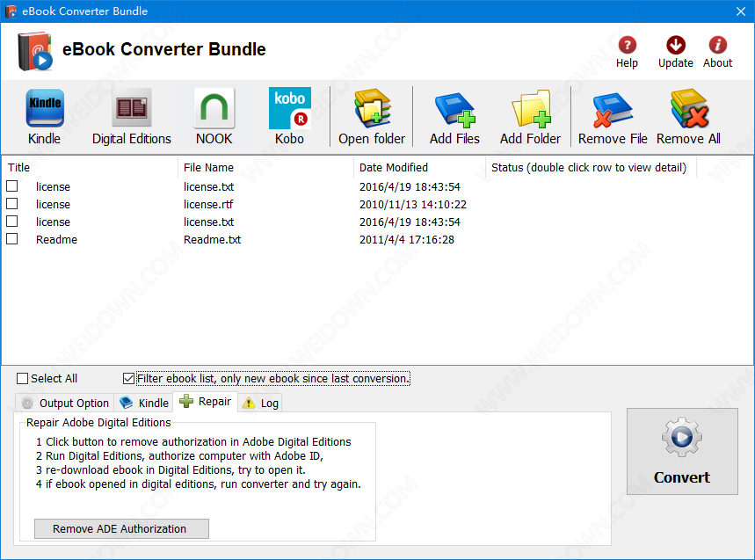Switch to the Output Option tab

click(65, 403)
